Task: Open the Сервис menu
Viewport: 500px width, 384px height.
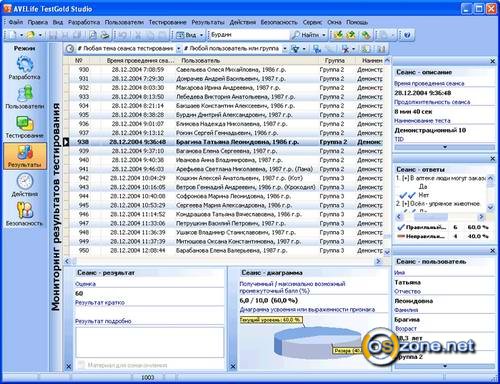Action: pos(312,22)
